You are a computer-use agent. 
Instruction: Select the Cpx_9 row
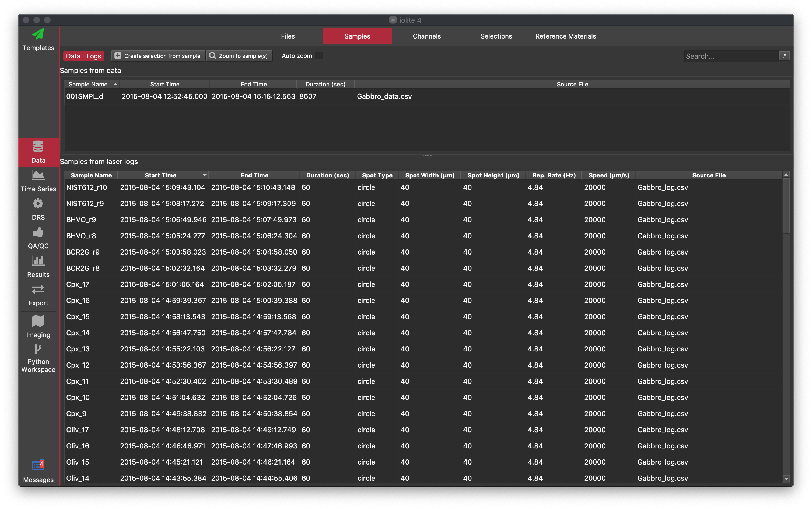pyautogui.click(x=423, y=413)
